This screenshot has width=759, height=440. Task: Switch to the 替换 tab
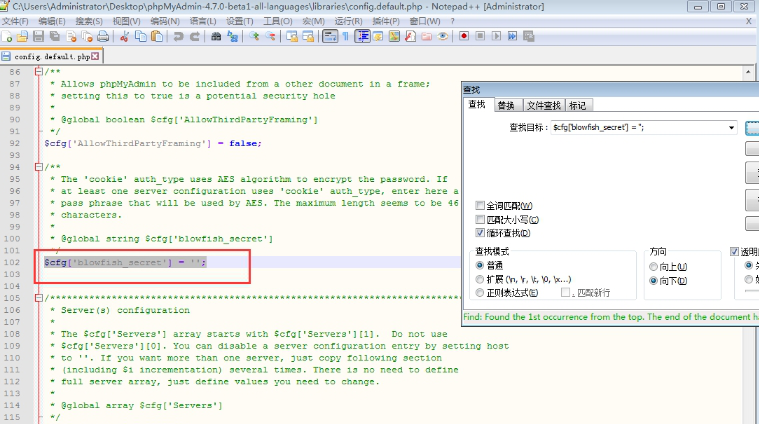click(506, 106)
